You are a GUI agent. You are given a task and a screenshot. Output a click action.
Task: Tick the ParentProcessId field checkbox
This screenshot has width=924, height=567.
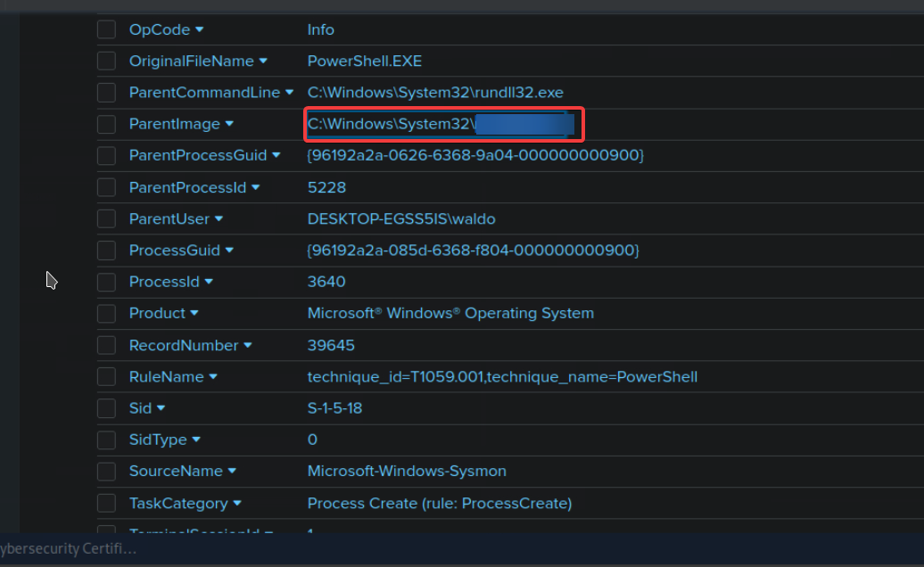106,187
